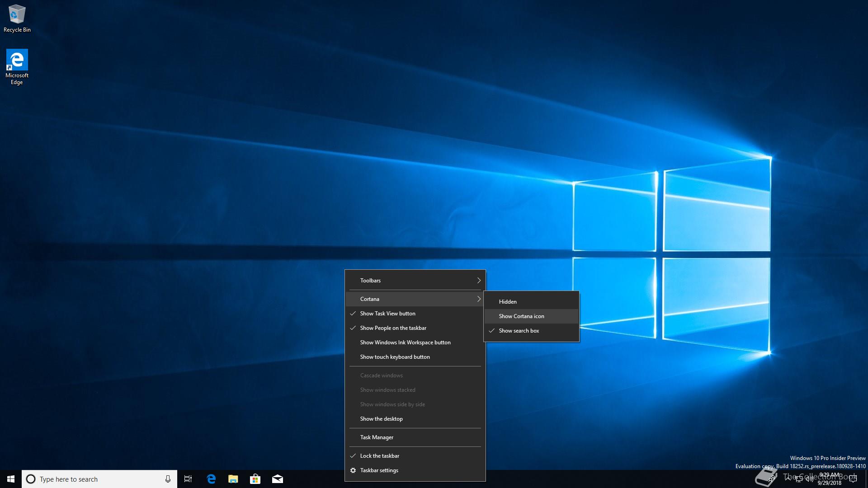868x488 pixels.
Task: Open File Explorer from the taskbar
Action: tap(233, 479)
